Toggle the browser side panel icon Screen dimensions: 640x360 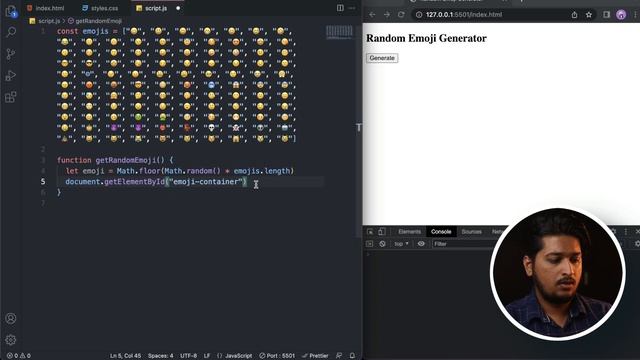pos(607,15)
